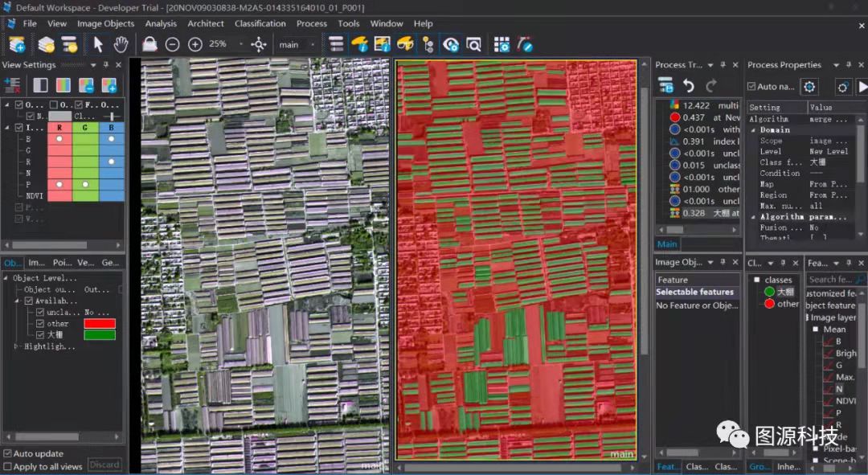Viewport: 868px width, 475px height.
Task: Open the 'main' map dropdown
Action: point(313,44)
